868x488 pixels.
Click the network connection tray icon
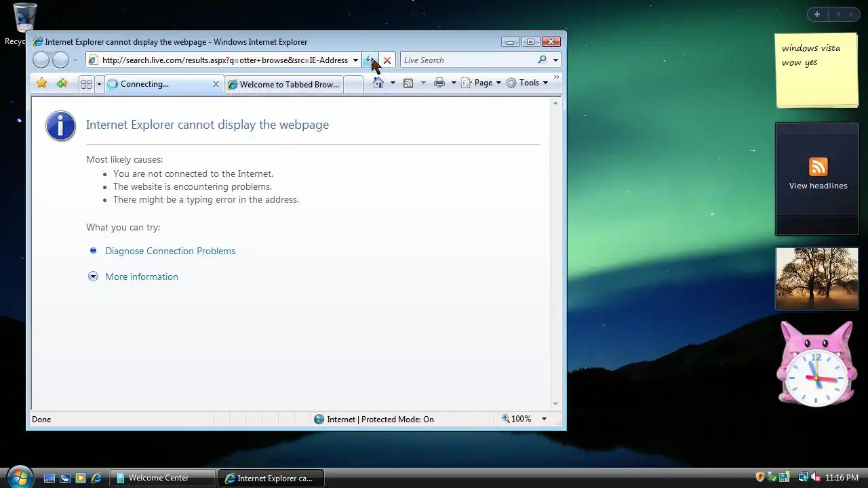tap(803, 477)
